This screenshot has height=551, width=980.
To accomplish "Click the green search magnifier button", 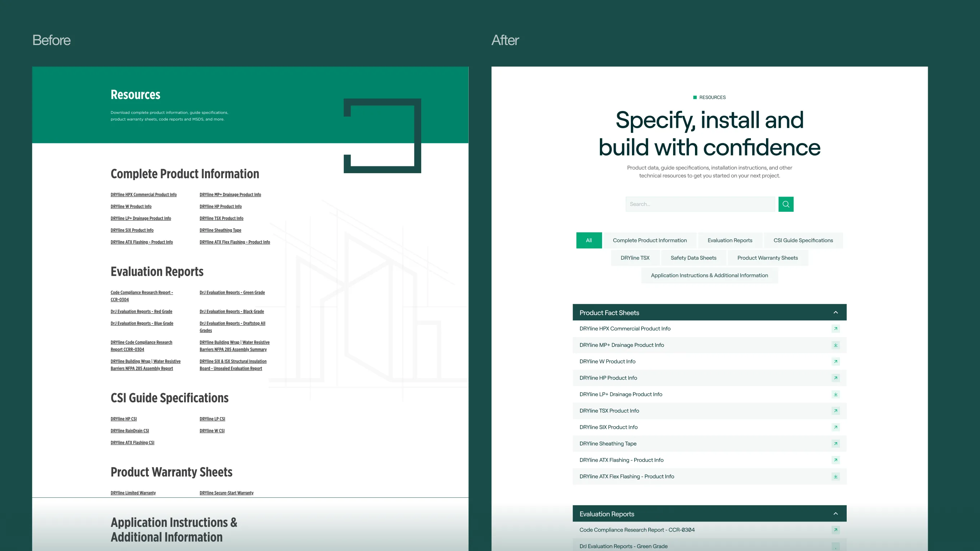I will [x=785, y=204].
